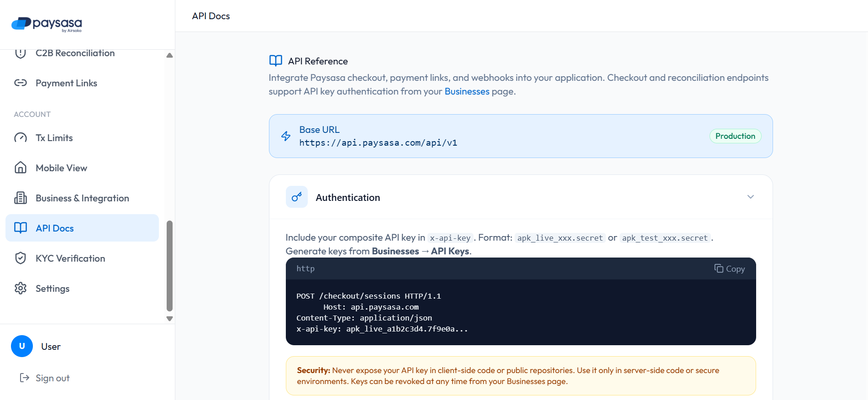Click the Content-Type: application/json line
Viewport: 868px width, 400px height.
tap(364, 318)
